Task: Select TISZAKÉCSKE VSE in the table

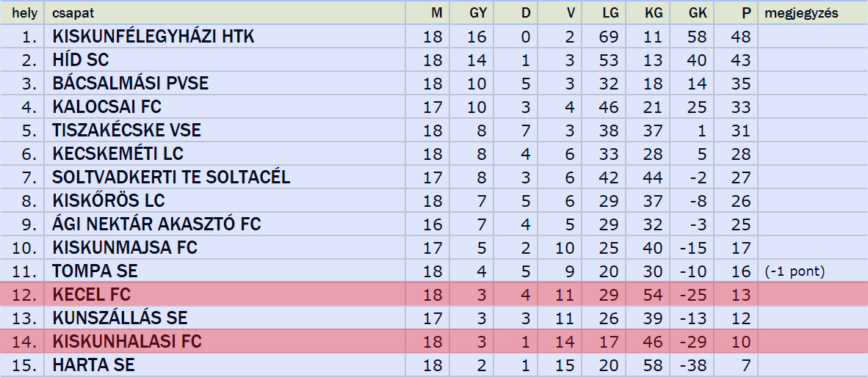Action: pos(127,131)
